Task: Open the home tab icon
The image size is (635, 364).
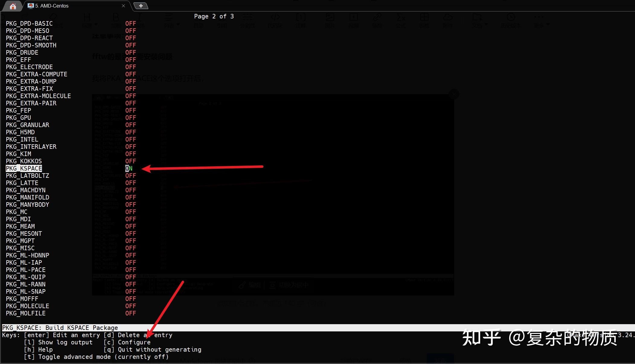Action: click(13, 6)
